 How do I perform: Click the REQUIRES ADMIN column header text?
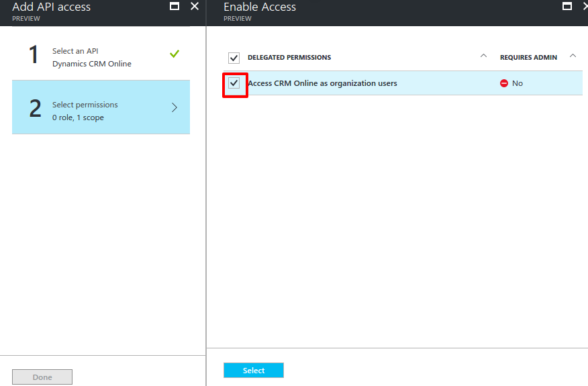pos(528,57)
